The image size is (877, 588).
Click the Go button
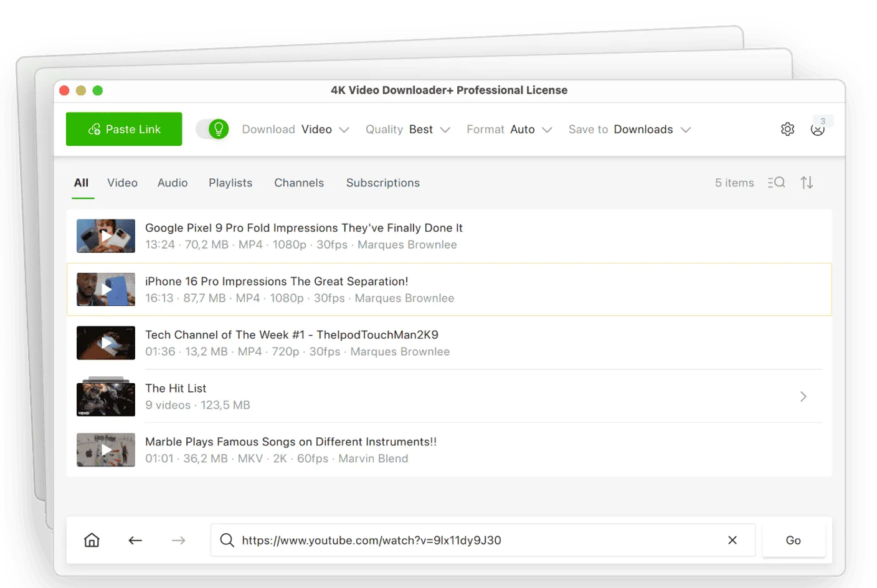(x=794, y=540)
